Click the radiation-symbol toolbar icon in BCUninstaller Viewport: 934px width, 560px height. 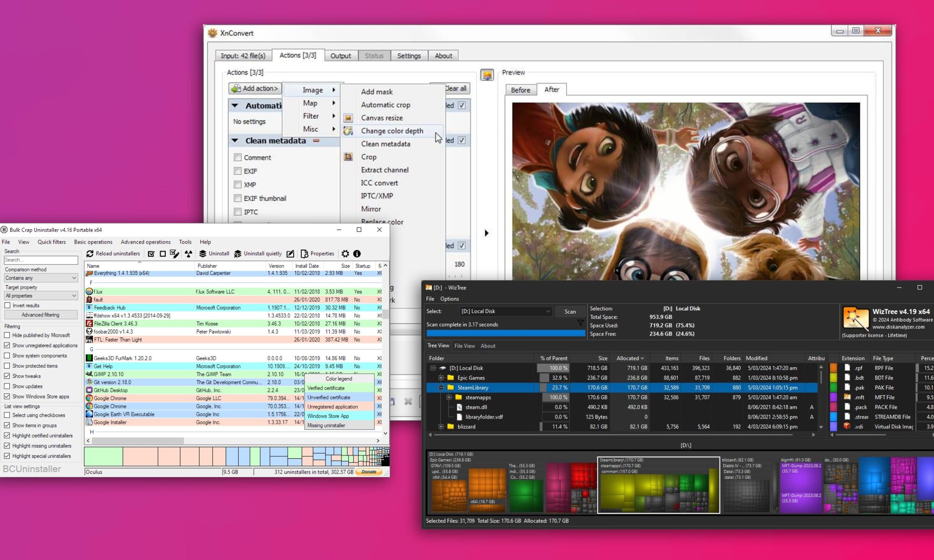coord(188,254)
